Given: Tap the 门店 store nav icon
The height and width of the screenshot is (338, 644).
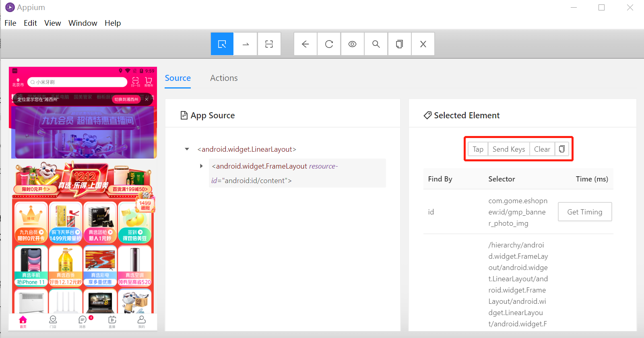Looking at the screenshot, I should 53,322.
